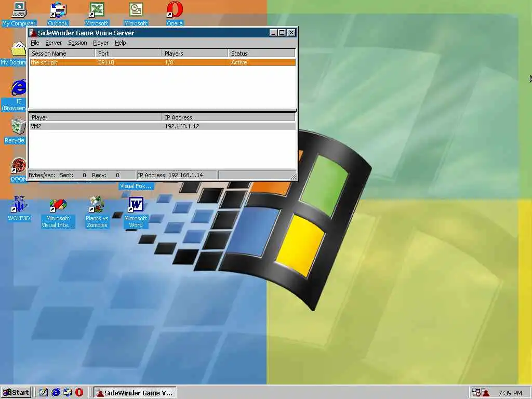Image resolution: width=532 pixels, height=399 pixels.
Task: Select the session row with port 59110
Action: 163,62
